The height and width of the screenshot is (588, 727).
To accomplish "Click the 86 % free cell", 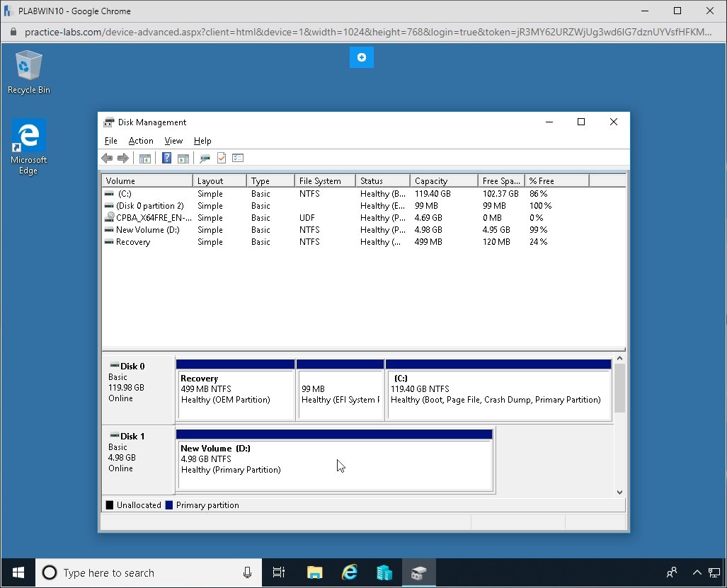I will (x=538, y=194).
